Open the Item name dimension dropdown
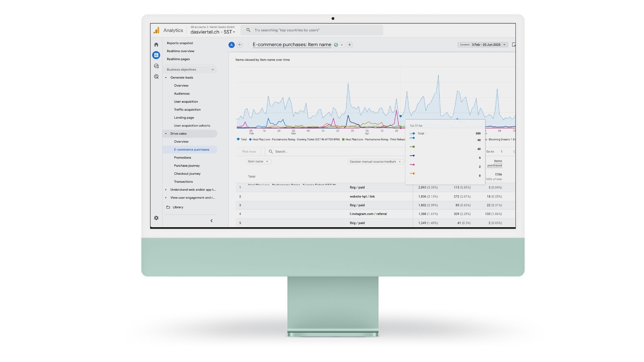The width and height of the screenshot is (644, 362). (x=258, y=162)
